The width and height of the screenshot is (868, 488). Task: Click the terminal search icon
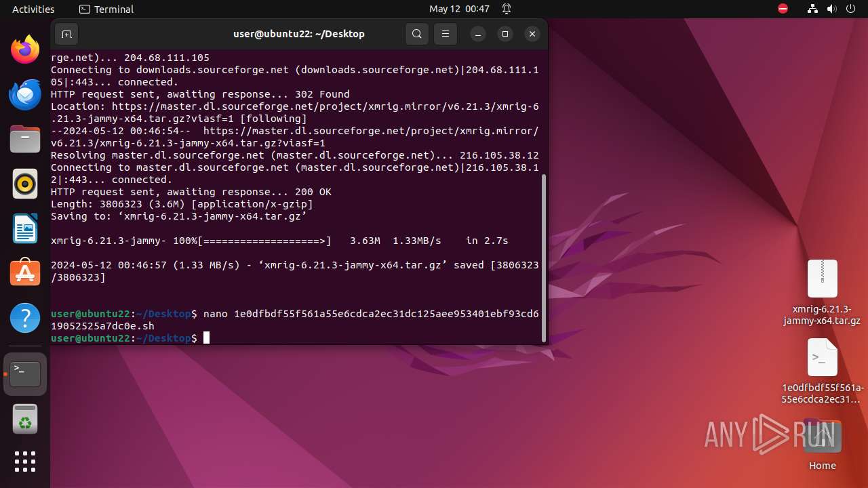(x=417, y=34)
